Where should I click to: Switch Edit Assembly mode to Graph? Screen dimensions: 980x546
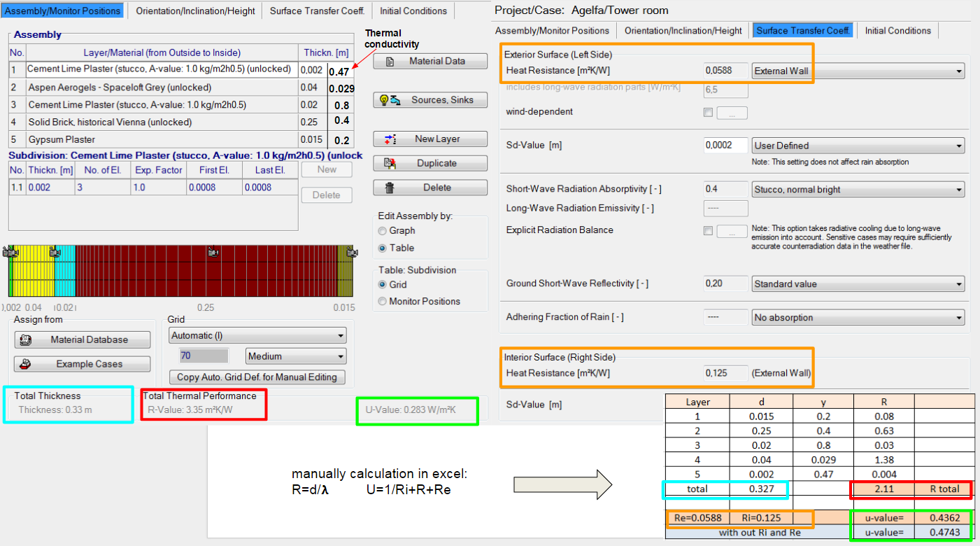pos(383,231)
